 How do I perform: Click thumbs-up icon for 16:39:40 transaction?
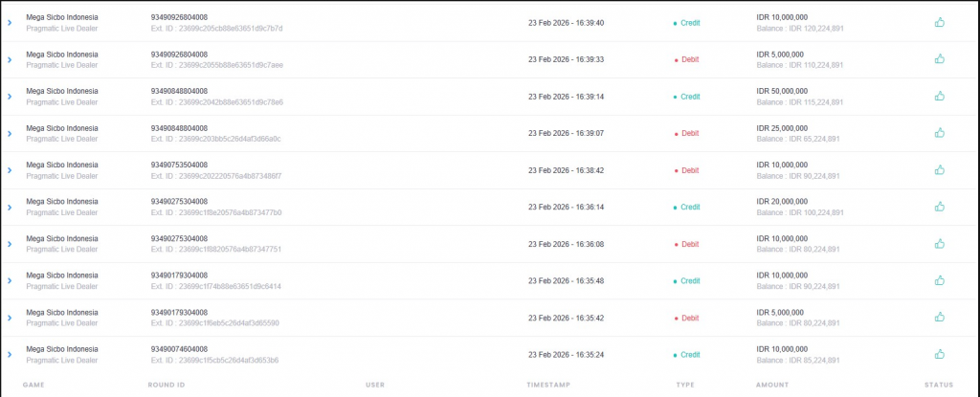(x=939, y=22)
